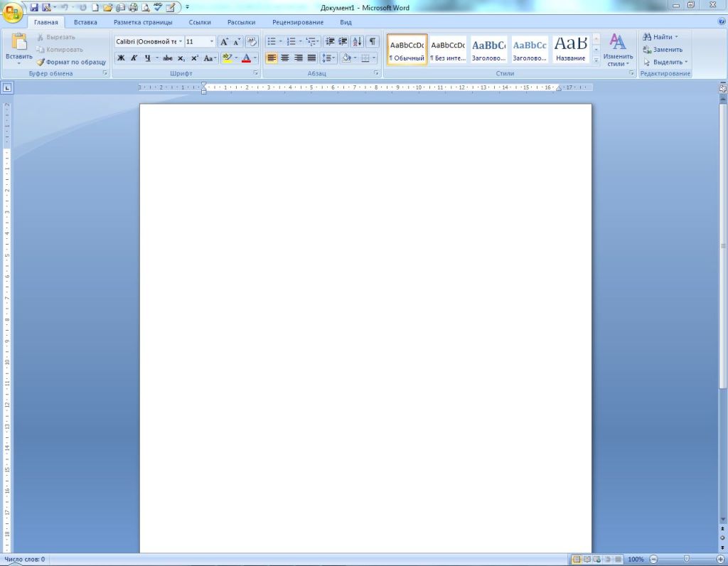Open the Разметка страницы tab
728x566 pixels.
(x=143, y=22)
